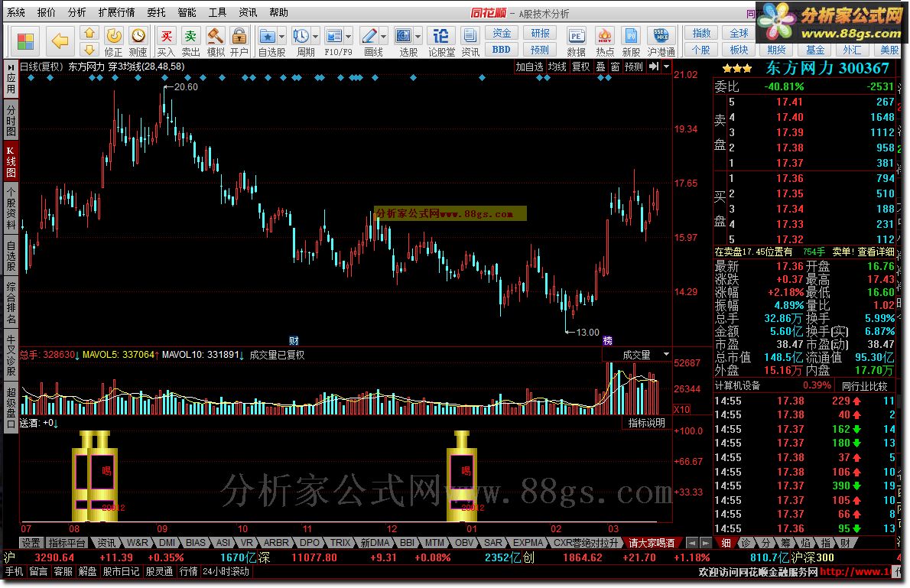Go back with the yellow left arrow
The image size is (910, 588).
(60, 41)
